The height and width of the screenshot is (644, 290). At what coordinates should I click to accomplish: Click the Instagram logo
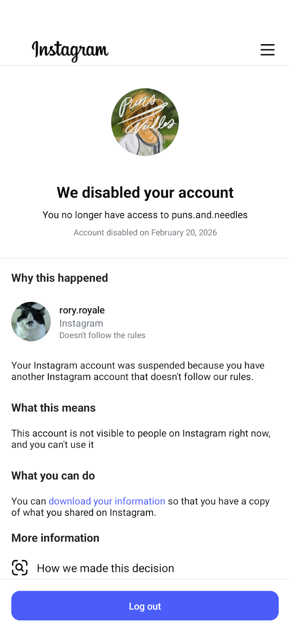pyautogui.click(x=70, y=51)
